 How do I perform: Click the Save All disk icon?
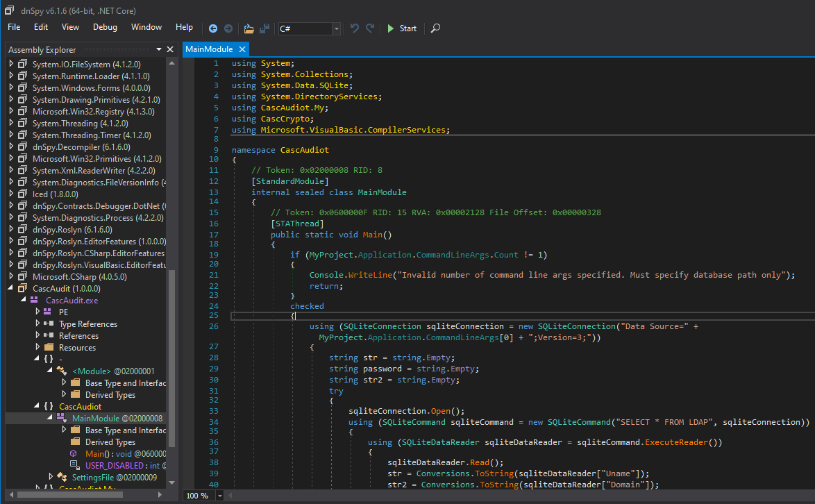click(x=264, y=28)
